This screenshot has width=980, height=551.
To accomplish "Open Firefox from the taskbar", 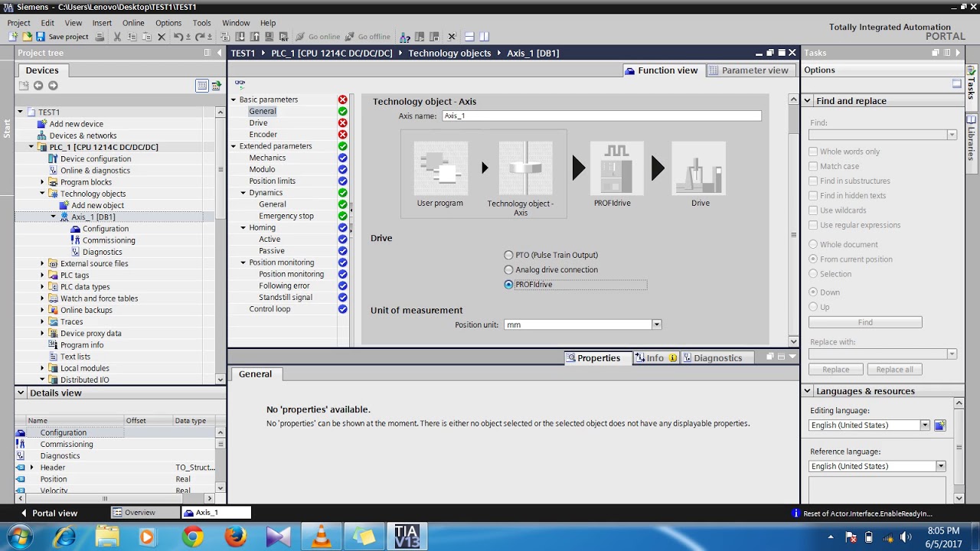I will tap(235, 537).
